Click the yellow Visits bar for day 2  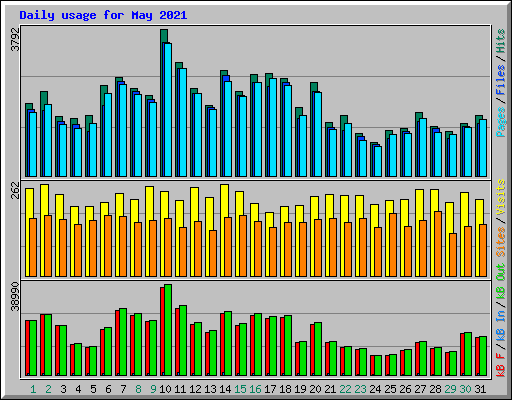[44, 200]
